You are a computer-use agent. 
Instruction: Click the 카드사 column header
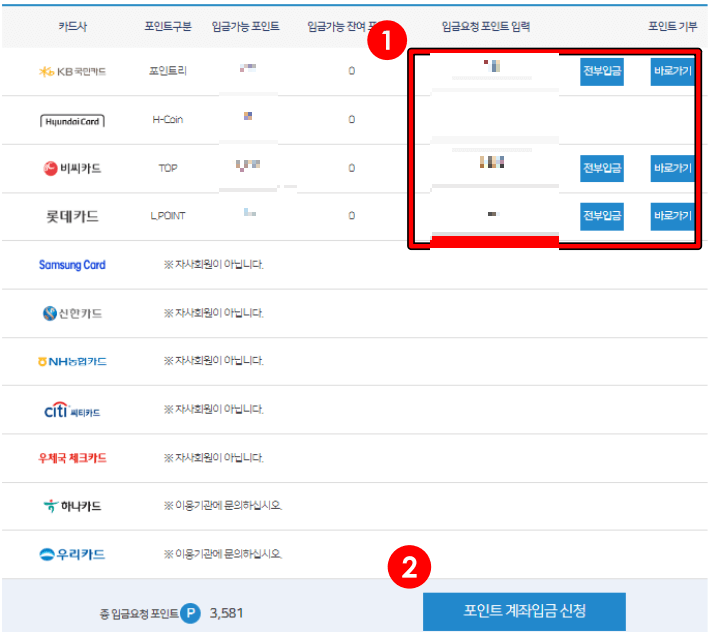point(73,27)
